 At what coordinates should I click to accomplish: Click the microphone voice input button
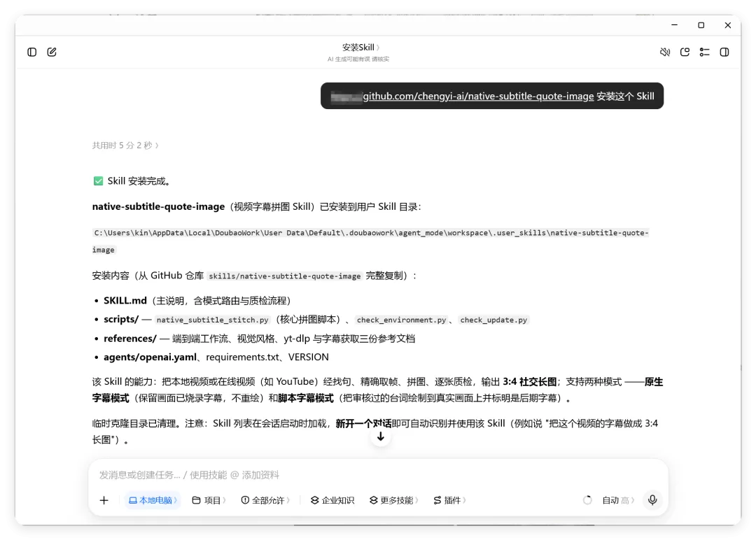coord(652,500)
